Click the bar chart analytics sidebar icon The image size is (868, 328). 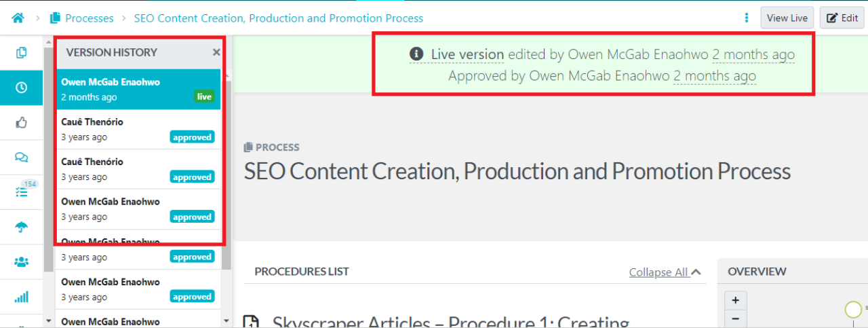[x=22, y=297]
